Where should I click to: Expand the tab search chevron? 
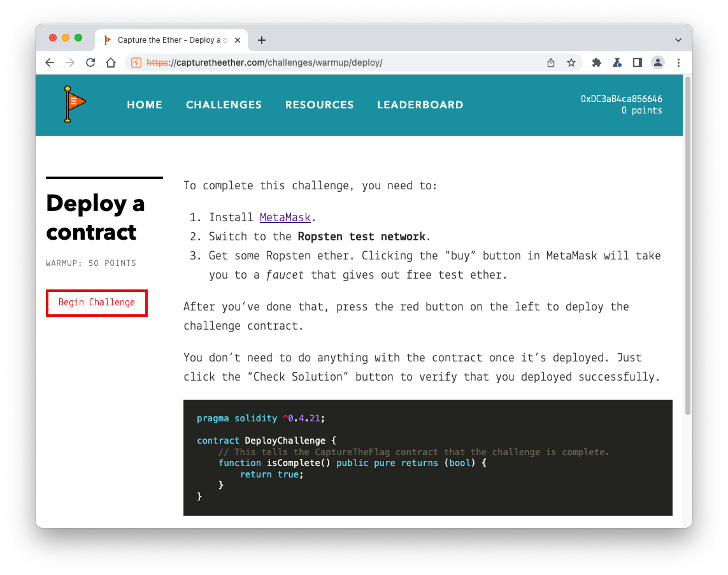coord(678,40)
